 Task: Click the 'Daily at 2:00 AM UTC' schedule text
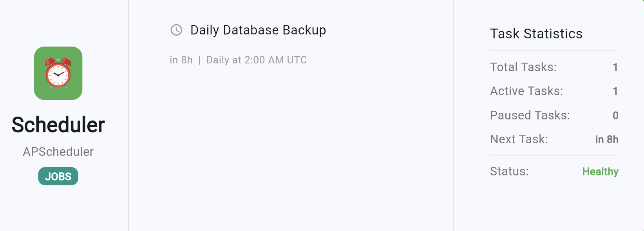[x=256, y=60]
